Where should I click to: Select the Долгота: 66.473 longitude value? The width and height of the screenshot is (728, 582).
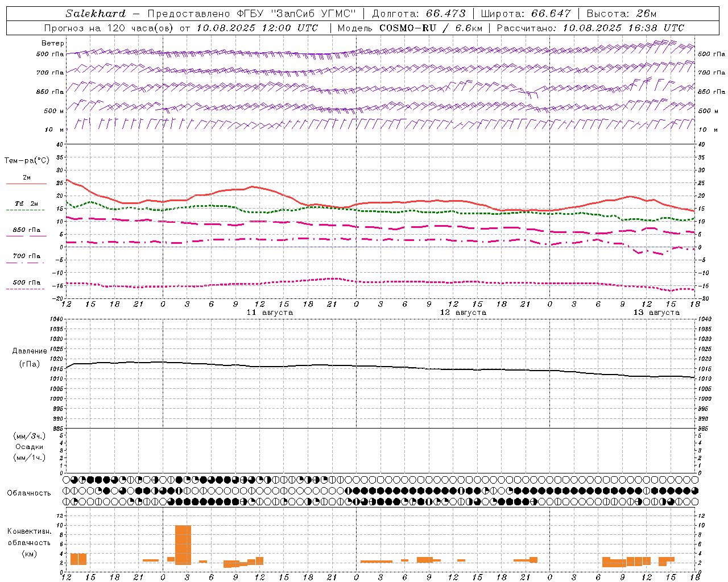pyautogui.click(x=418, y=14)
